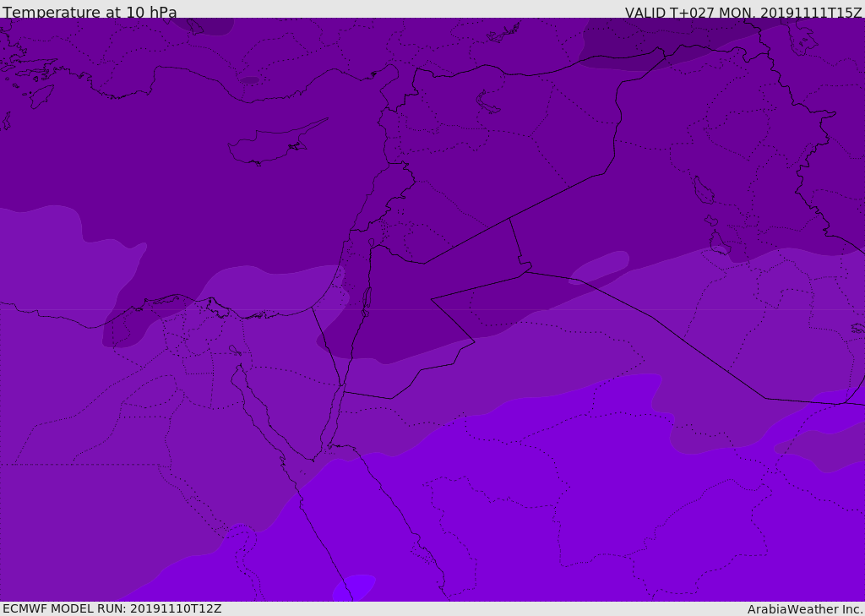Click the 'ECMWF MODEL RUN: 20191110T12Z' text
This screenshot has height=616, width=865.
pos(112,609)
